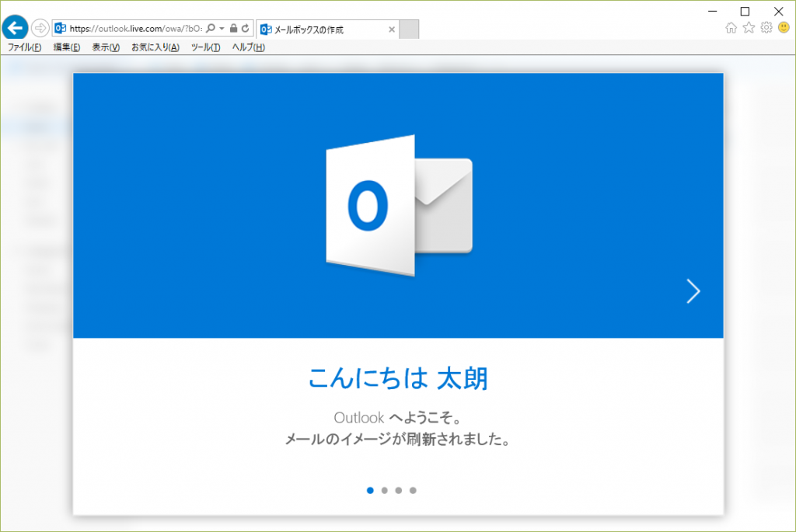The height and width of the screenshot is (532, 796).
Task: Click メールのイメージが刷新されました。 text
Action: (397, 439)
